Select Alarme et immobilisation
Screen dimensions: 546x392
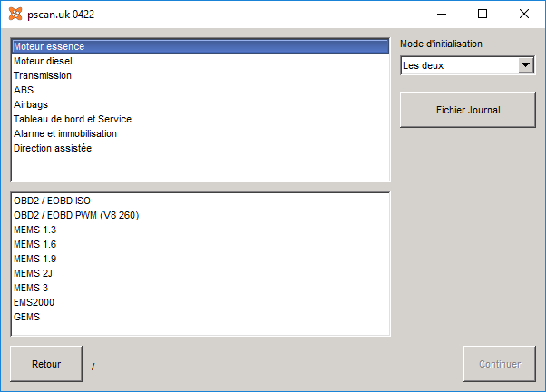200,133
